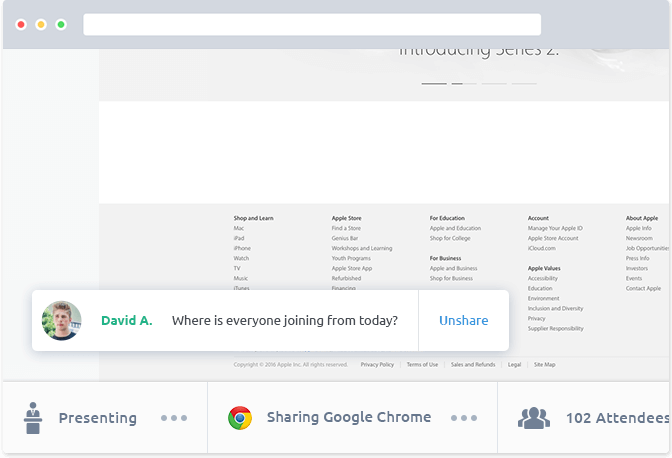Open the iCloud.com link

[x=542, y=248]
